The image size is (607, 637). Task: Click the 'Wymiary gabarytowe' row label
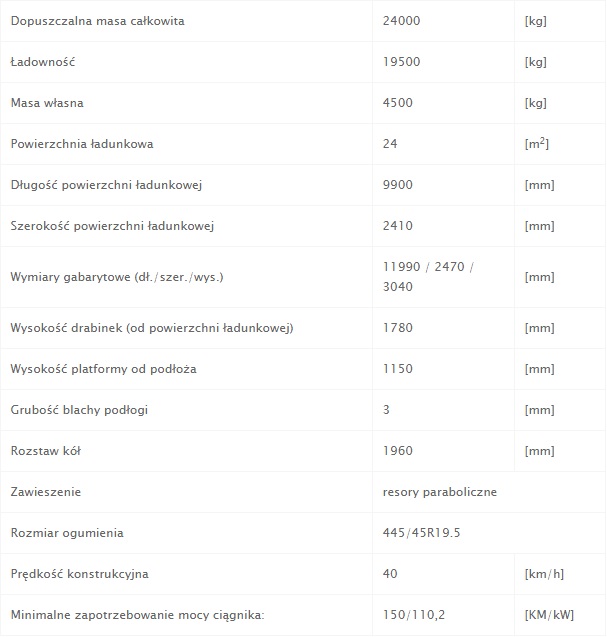117,277
